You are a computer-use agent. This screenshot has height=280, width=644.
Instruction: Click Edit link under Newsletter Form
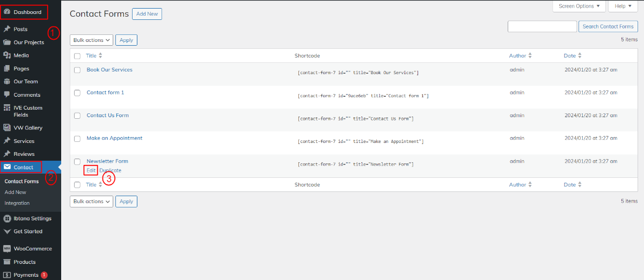point(91,170)
